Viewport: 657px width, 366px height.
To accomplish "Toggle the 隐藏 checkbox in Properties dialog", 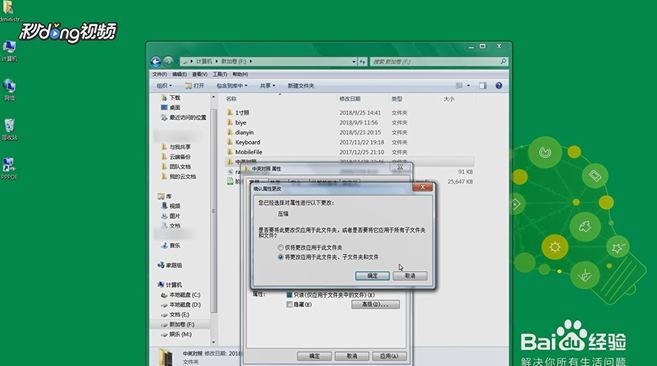I will click(x=289, y=305).
